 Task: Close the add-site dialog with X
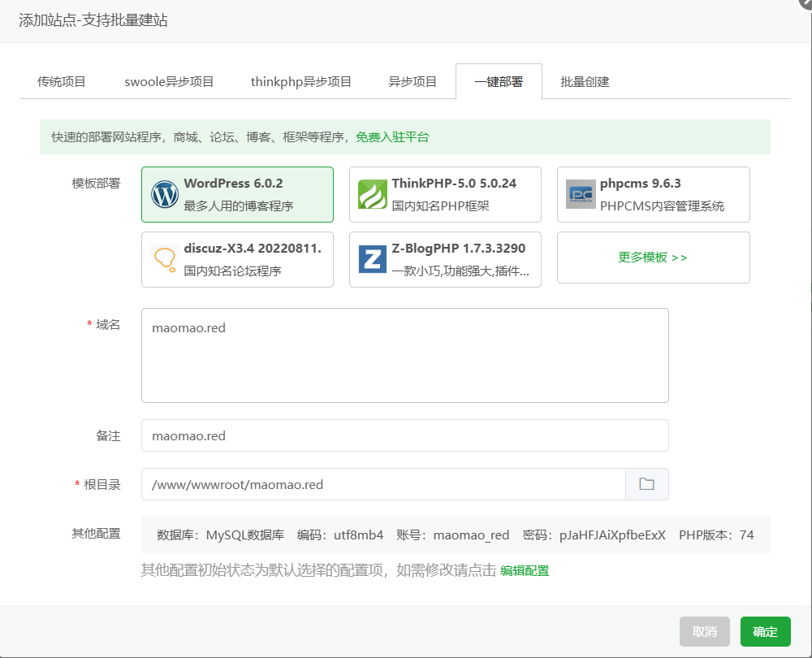click(x=806, y=2)
